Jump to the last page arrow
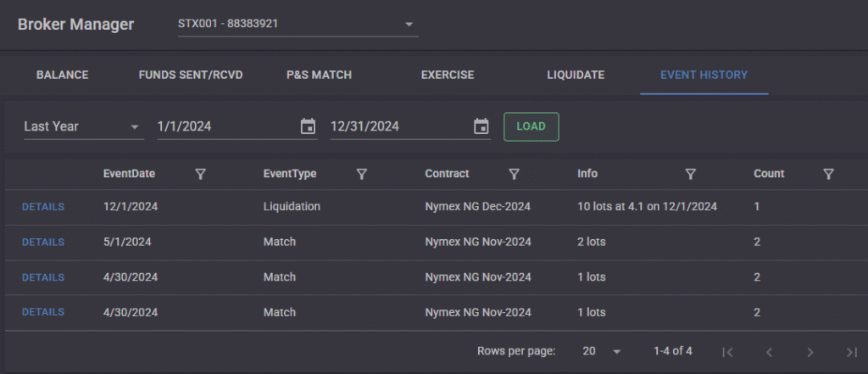The height and width of the screenshot is (374, 868). coord(851,351)
